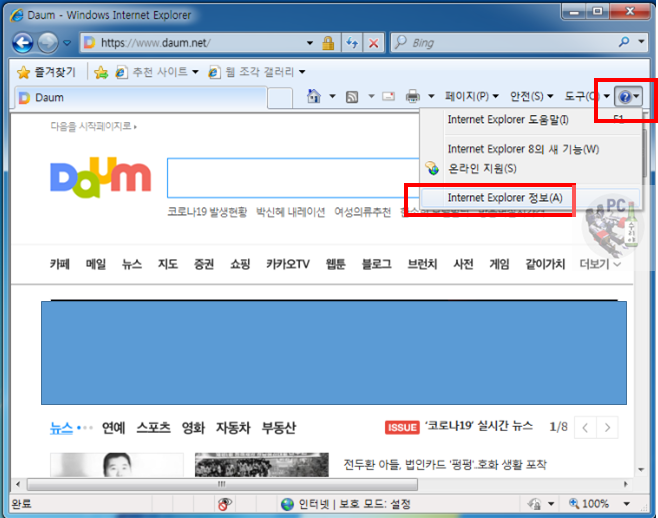The height and width of the screenshot is (518, 658).
Task: Open the 안전(S) menu
Action: coord(531,97)
